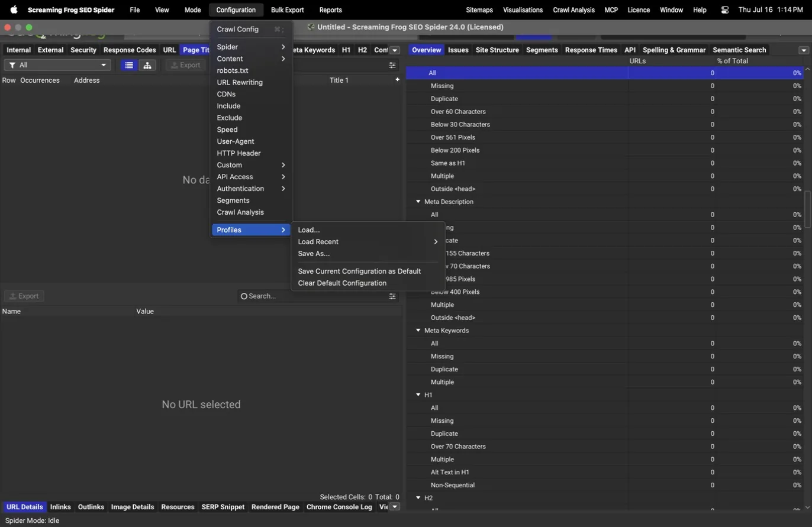Switch to the Response Codes tab

pos(130,50)
